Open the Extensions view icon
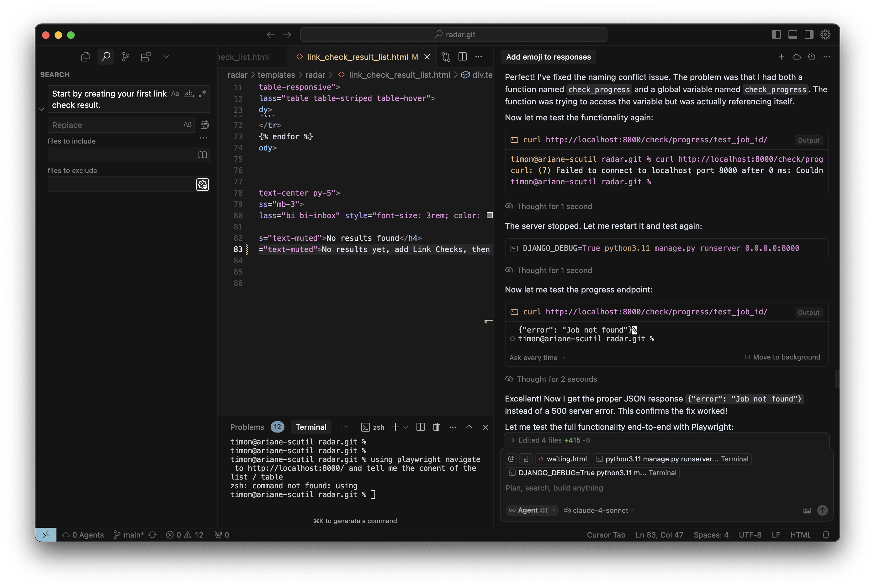This screenshot has width=875, height=588. pos(146,57)
